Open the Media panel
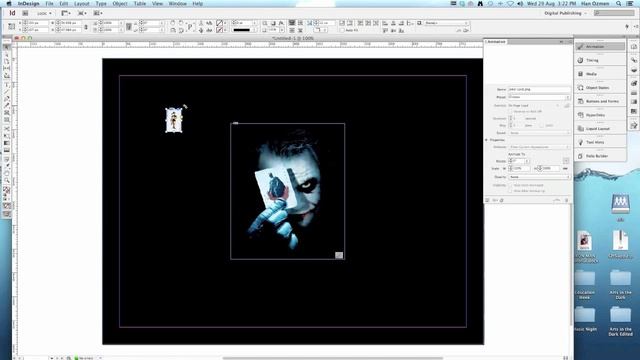The image size is (640, 360). (600, 74)
